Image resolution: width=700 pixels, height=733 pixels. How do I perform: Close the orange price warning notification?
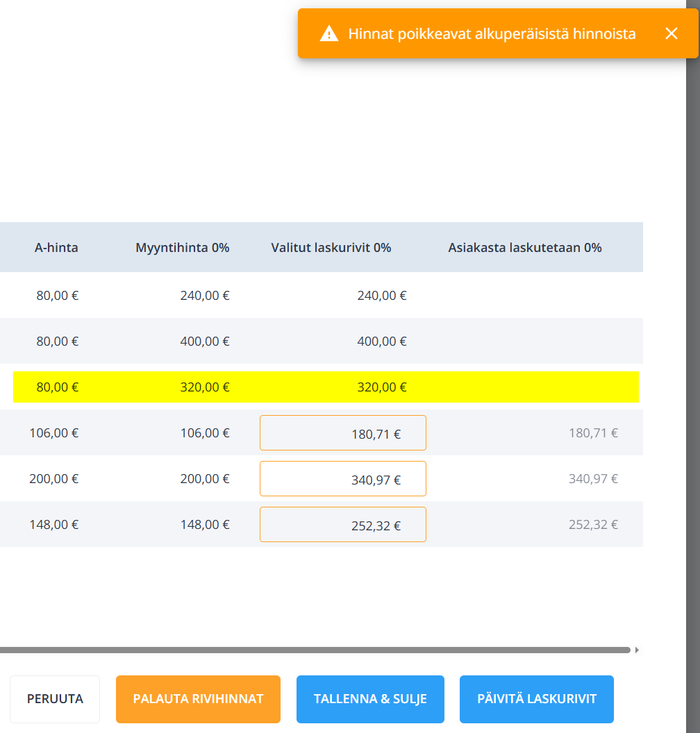tap(671, 33)
